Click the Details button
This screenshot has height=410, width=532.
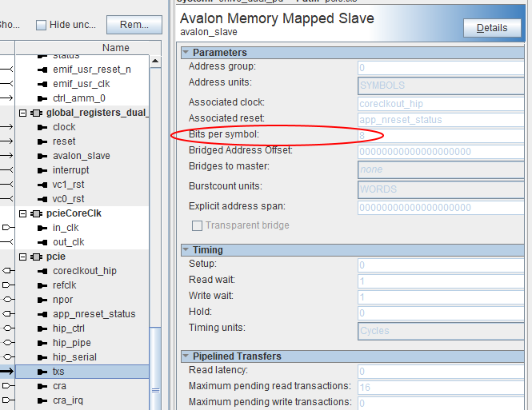(492, 28)
